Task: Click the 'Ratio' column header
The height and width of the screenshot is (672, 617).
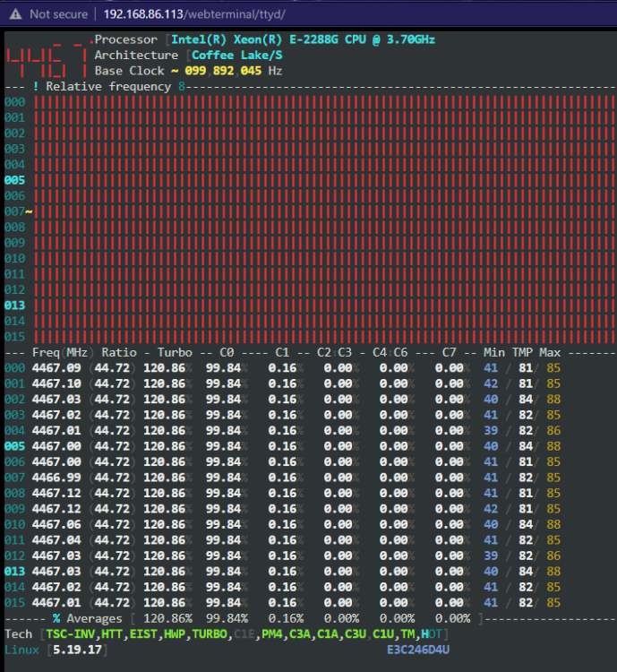Action: [119, 353]
